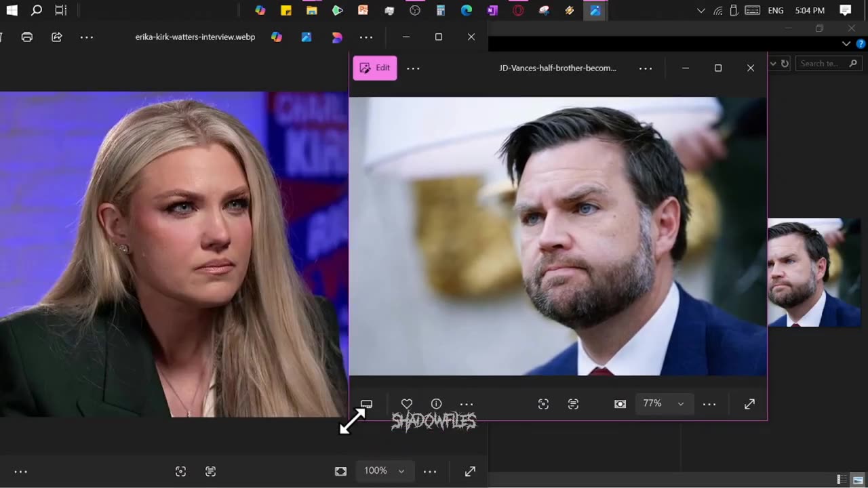The width and height of the screenshot is (868, 488).
Task: Switch File Explorer to details view
Action: point(842,479)
